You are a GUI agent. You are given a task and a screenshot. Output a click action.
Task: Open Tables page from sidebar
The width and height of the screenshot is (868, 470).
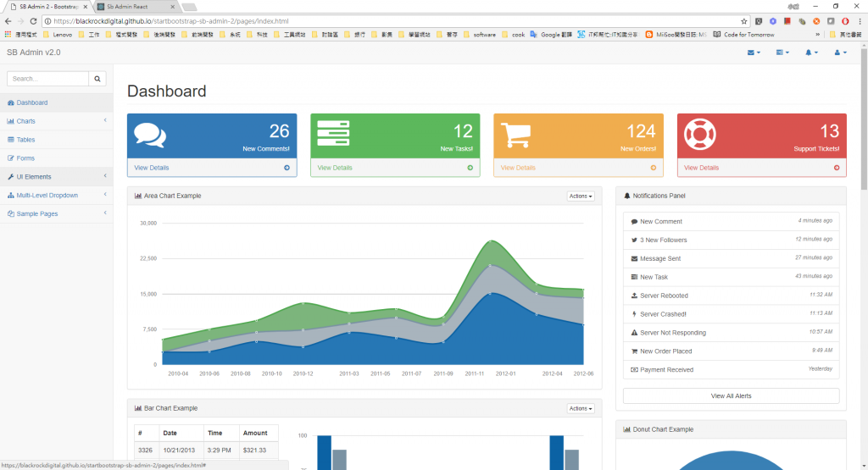[x=57, y=140]
